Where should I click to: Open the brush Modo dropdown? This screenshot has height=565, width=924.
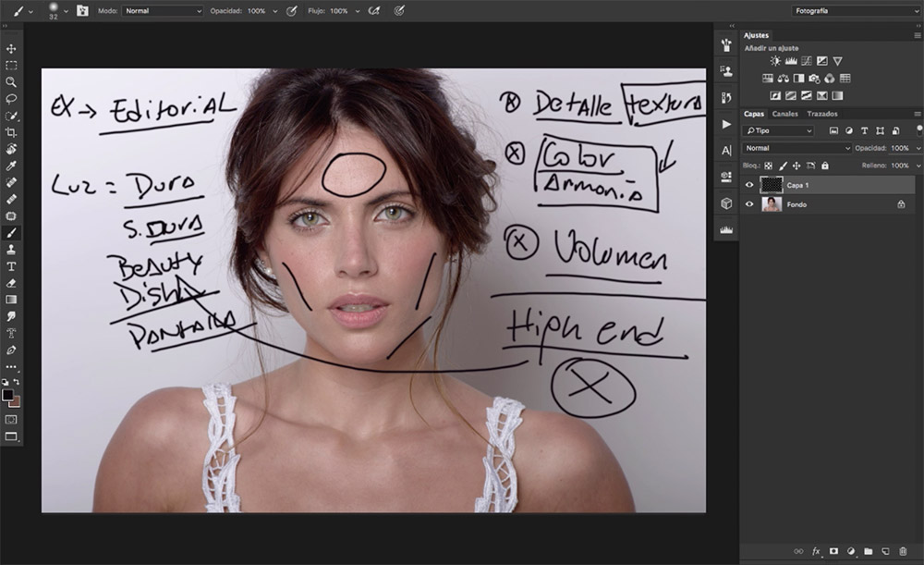(163, 11)
